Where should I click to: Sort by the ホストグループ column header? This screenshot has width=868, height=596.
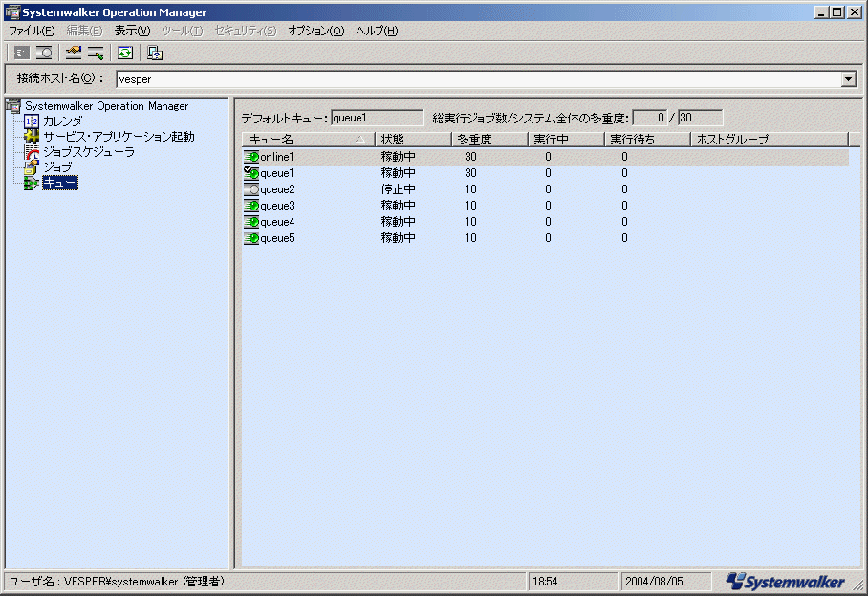(770, 140)
